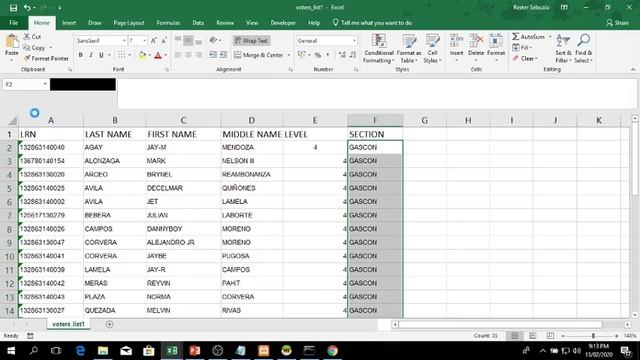Open the File tab
This screenshot has width=640, height=360.
(x=13, y=23)
